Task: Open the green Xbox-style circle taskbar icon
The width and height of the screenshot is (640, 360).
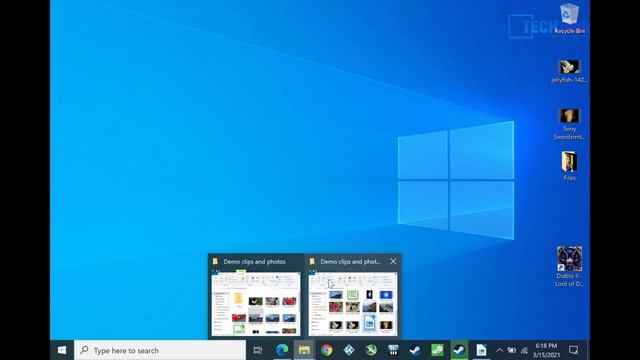Action: (x=371, y=350)
